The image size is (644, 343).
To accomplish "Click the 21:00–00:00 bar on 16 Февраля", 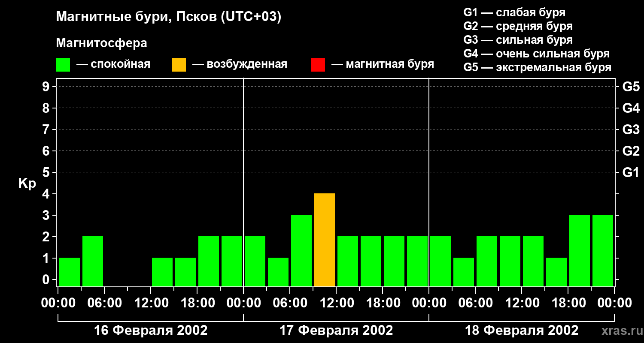I will point(232,261).
